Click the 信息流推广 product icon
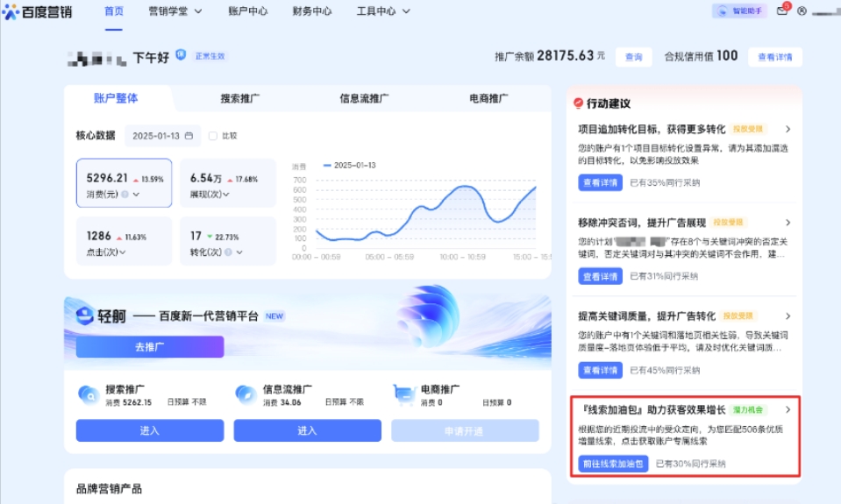Screen dimensions: 841x504 pyautogui.click(x=246, y=394)
